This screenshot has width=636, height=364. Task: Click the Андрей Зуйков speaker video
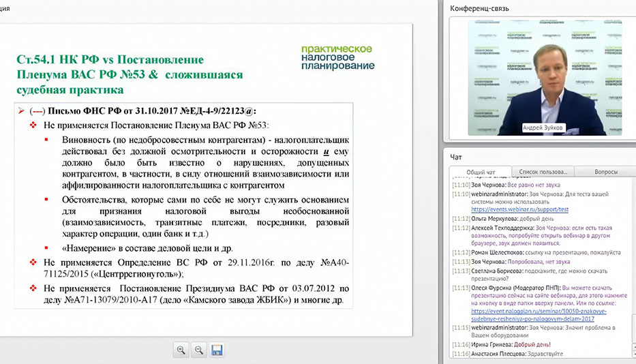click(x=545, y=78)
